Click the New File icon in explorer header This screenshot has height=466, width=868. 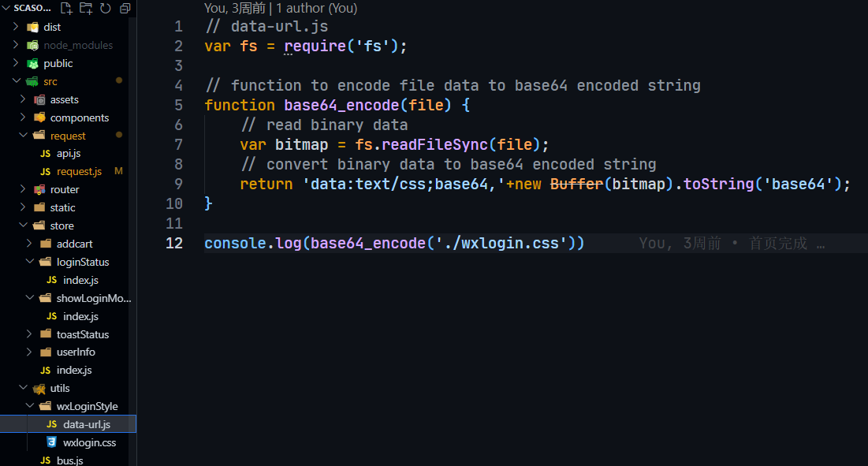click(x=66, y=9)
